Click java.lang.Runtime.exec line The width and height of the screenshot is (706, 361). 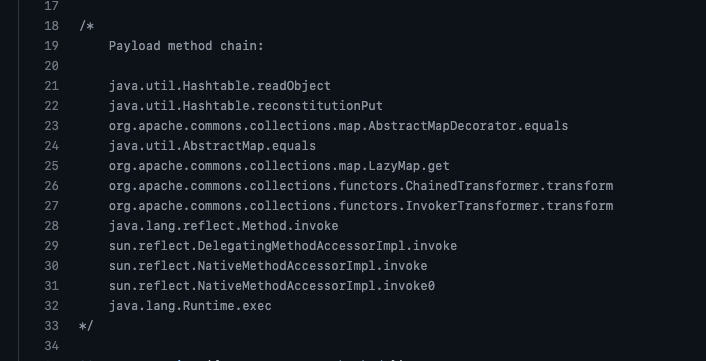point(190,306)
